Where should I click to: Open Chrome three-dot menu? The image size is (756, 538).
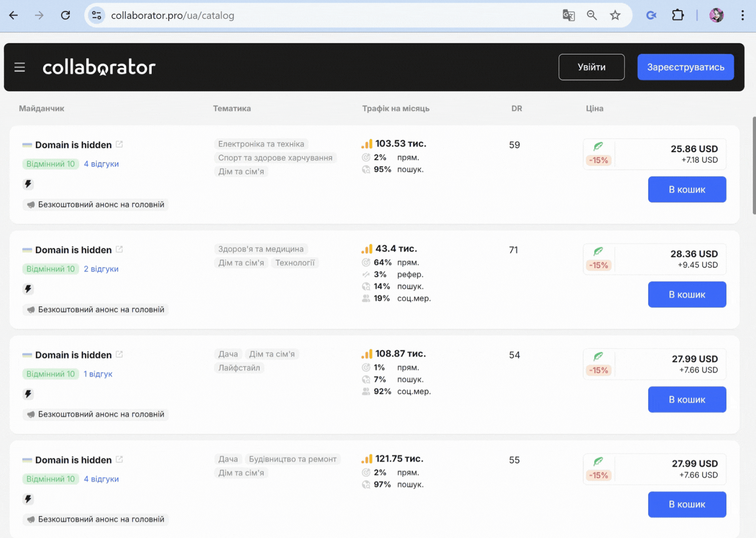point(743,15)
